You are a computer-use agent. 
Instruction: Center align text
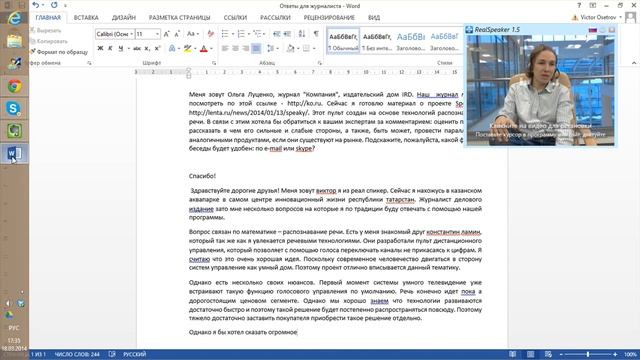tap(236, 49)
